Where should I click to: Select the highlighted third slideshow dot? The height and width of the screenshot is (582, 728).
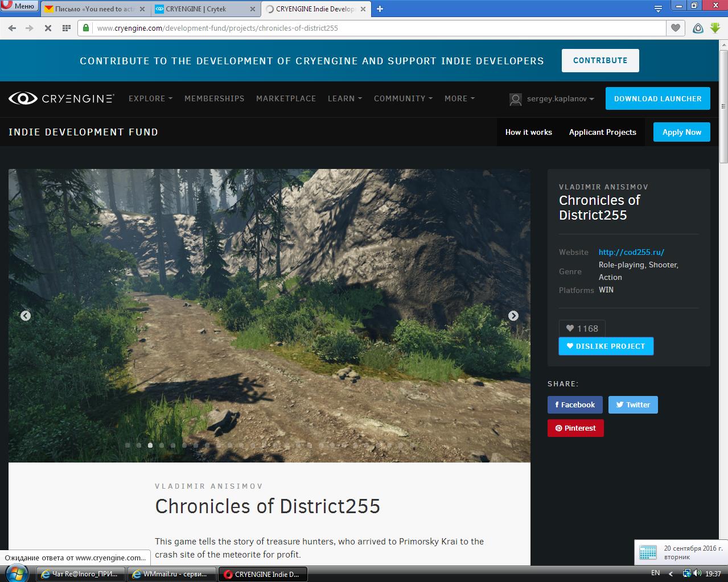[150, 445]
